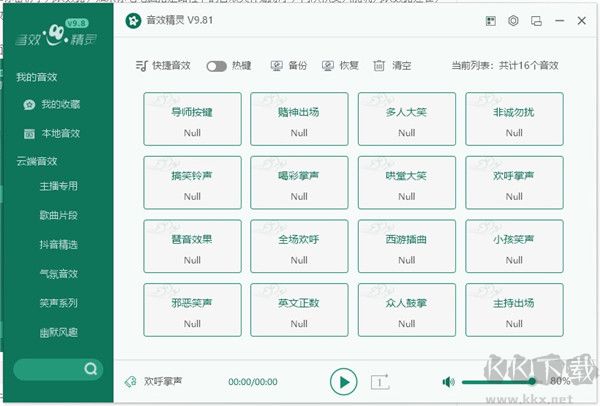The height and width of the screenshot is (406, 600).
Task: Click the 恢复 text button
Action: tap(349, 66)
